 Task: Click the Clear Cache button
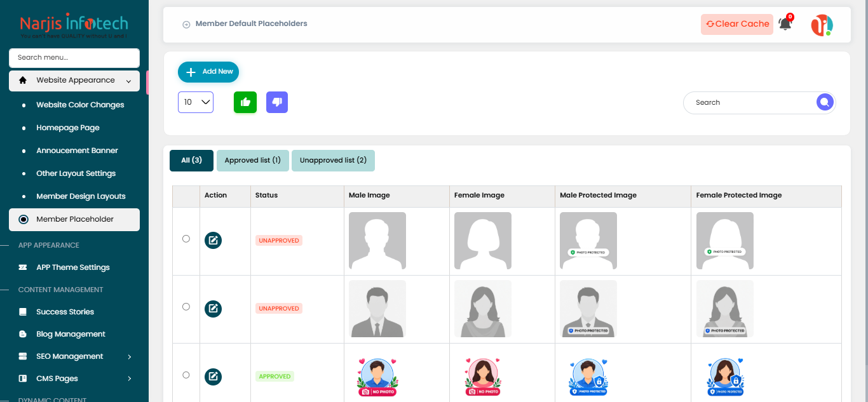point(737,24)
